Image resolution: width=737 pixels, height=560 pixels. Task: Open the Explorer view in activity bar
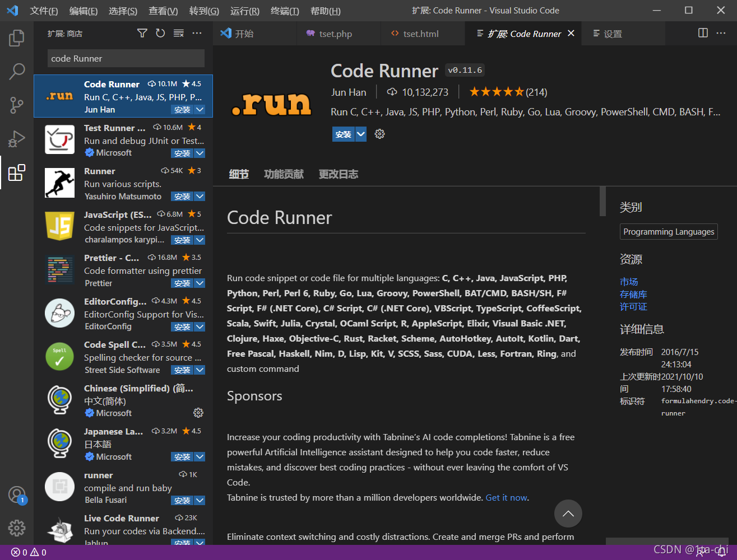[17, 38]
